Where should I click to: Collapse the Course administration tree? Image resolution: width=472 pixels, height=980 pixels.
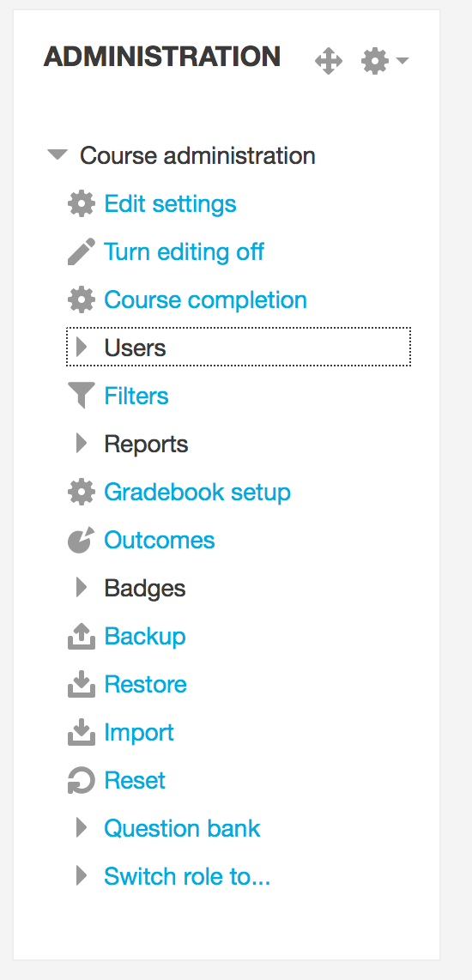point(57,155)
